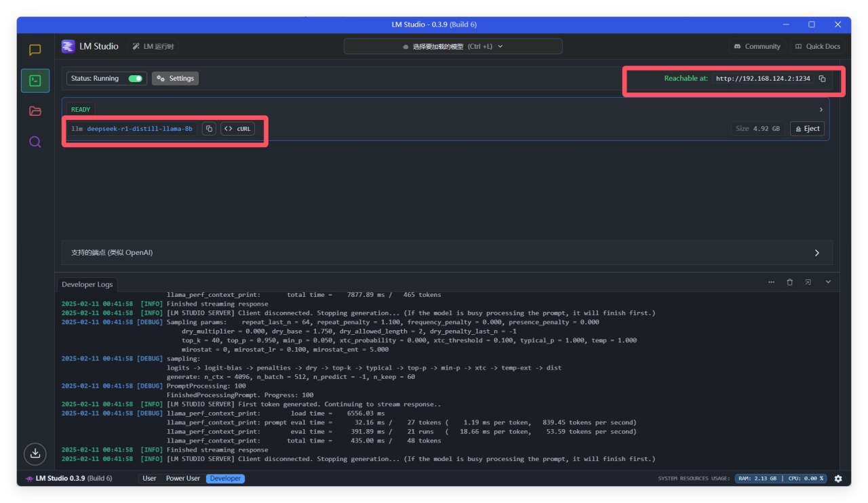Copy the server address URL
Image resolution: width=868 pixels, height=503 pixels.
pyautogui.click(x=822, y=79)
